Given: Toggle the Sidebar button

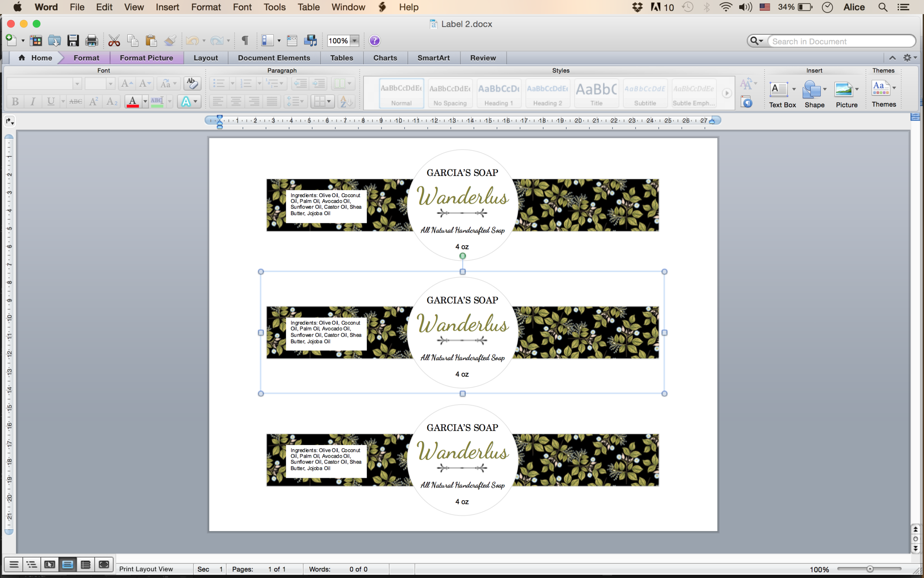Looking at the screenshot, I should tap(267, 40).
